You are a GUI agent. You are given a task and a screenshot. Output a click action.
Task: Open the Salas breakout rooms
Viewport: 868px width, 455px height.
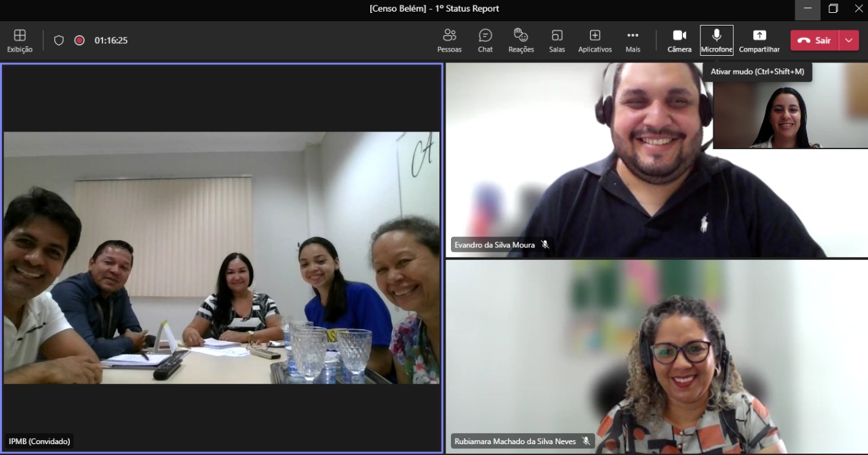pyautogui.click(x=557, y=41)
